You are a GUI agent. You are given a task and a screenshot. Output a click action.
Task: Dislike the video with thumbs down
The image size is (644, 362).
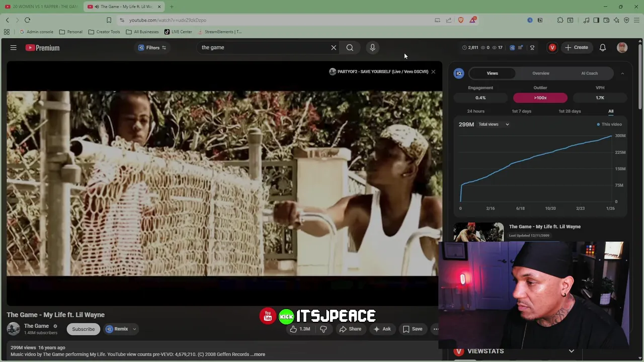[x=324, y=329]
